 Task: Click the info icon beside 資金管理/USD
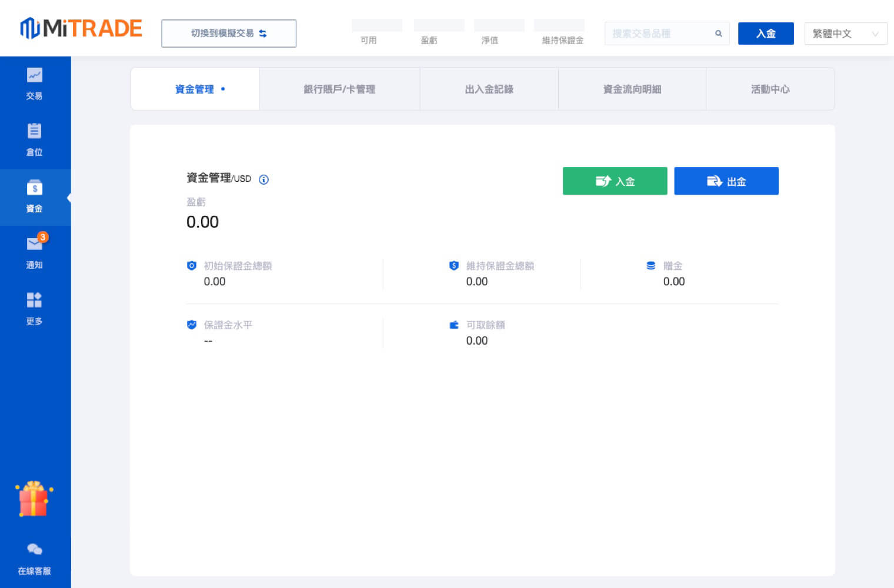(x=264, y=180)
